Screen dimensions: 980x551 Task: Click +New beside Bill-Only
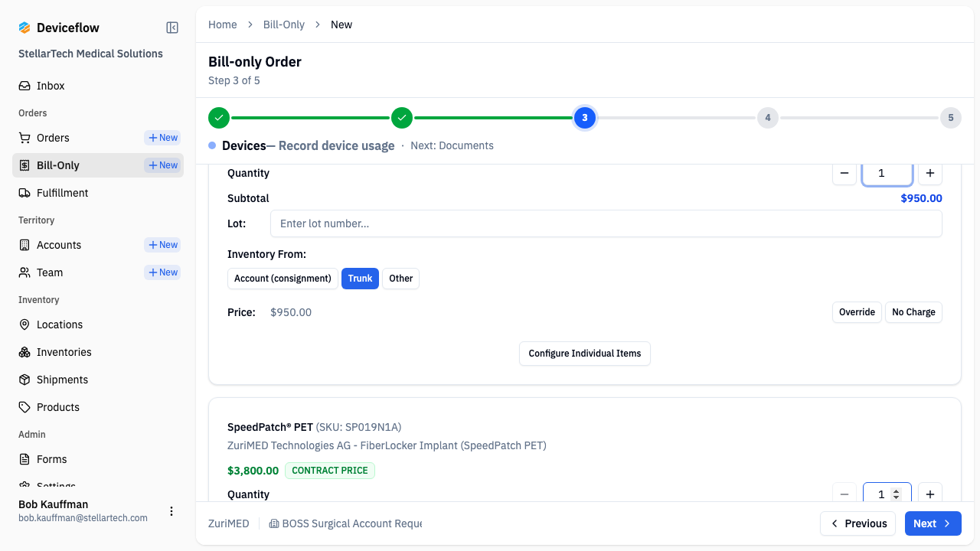click(162, 165)
